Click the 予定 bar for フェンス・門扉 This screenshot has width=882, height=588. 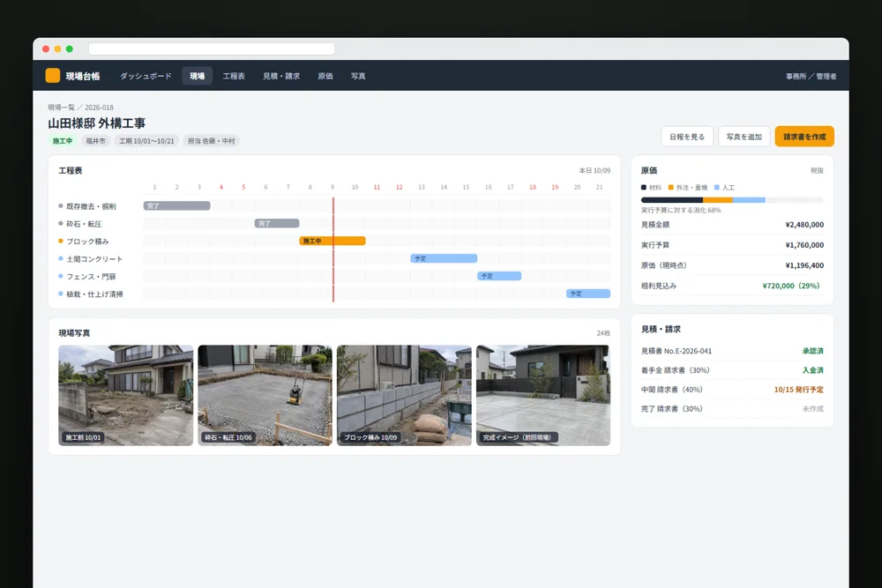click(499, 276)
